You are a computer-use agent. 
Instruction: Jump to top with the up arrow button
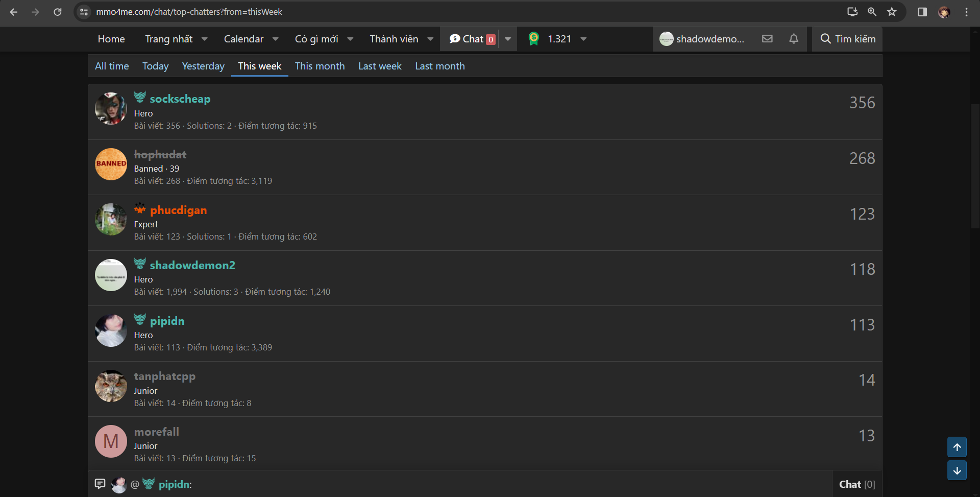click(957, 447)
